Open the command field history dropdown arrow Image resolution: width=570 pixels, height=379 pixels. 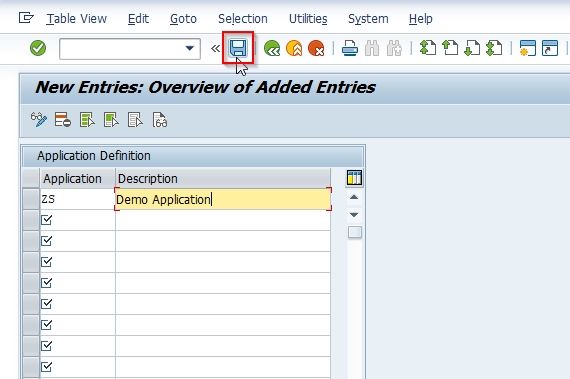189,48
